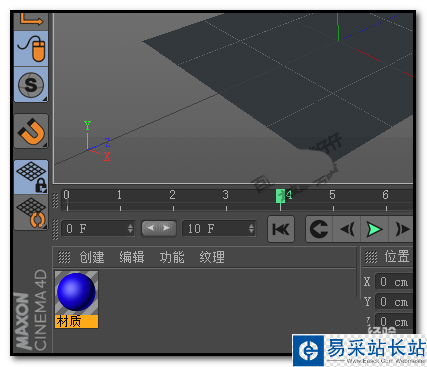Select the blue 材质 material thumbnail
This screenshot has height=367, width=427.
[x=76, y=299]
